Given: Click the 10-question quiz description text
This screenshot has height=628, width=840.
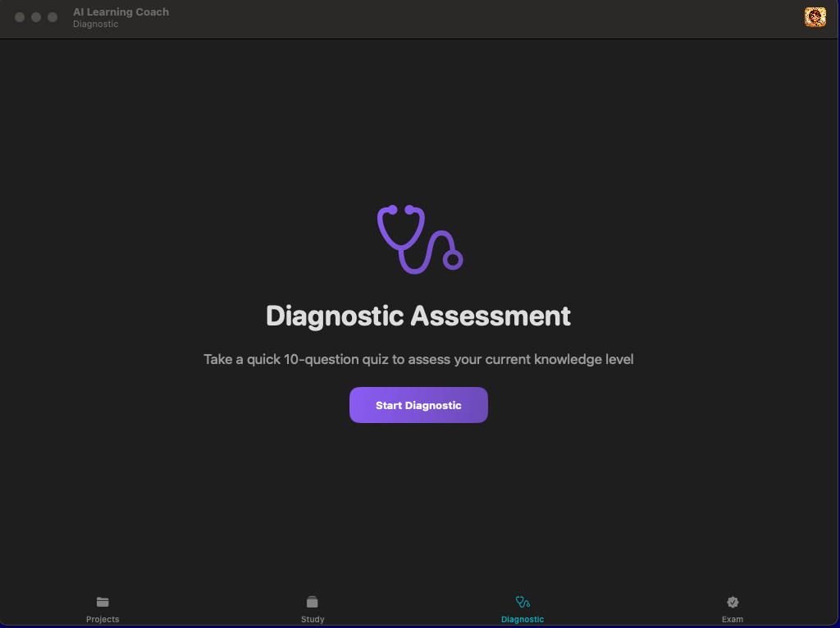Looking at the screenshot, I should tap(418, 359).
